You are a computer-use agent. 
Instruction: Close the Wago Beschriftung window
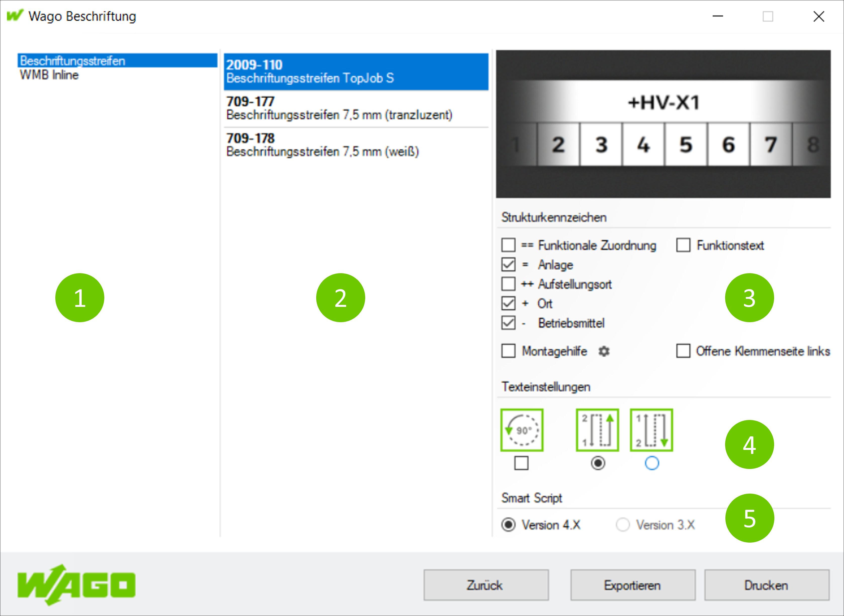(819, 16)
